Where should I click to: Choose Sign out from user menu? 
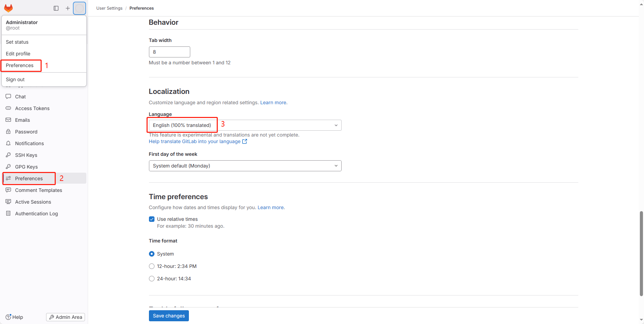tap(15, 79)
